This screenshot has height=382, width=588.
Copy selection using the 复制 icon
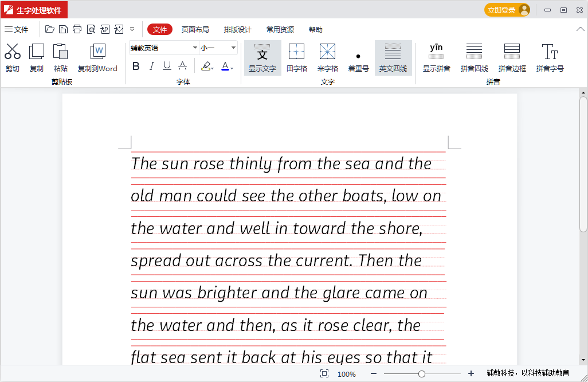(36, 58)
